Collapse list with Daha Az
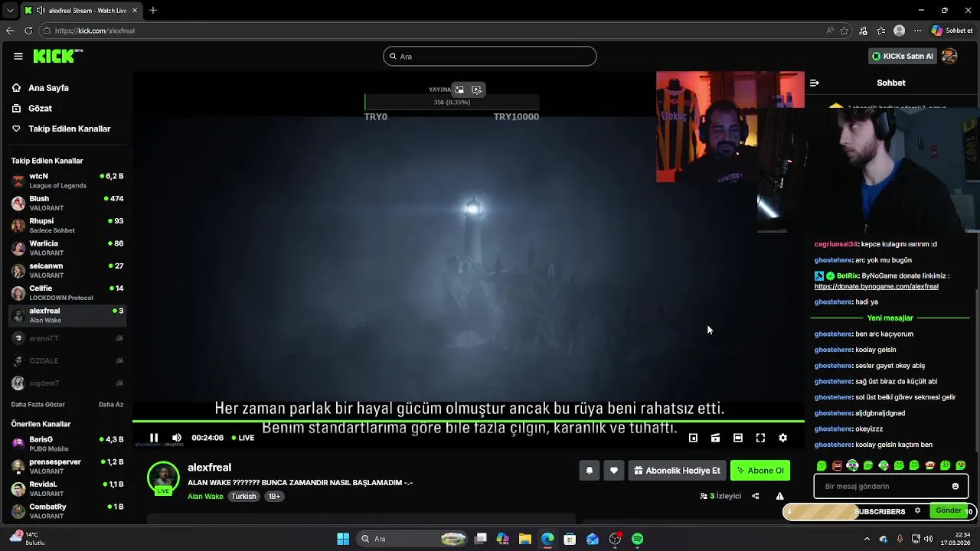 click(111, 404)
